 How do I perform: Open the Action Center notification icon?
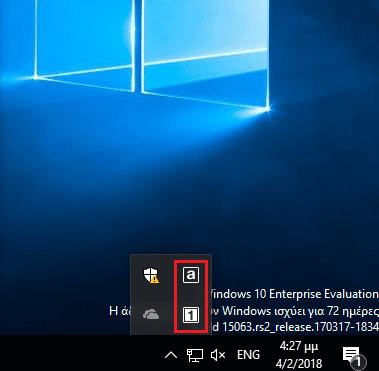(x=351, y=354)
